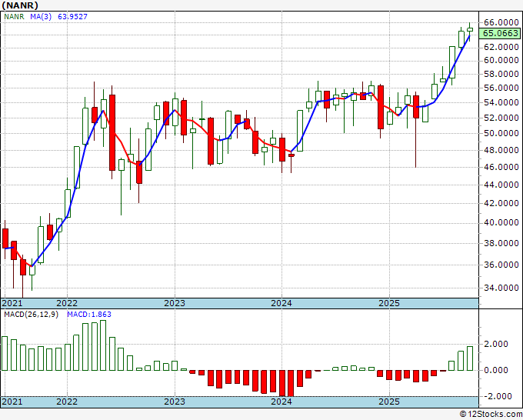Open the 12Stocks.com copyright link
Viewport: 523px width, 420px height.
click(x=491, y=415)
